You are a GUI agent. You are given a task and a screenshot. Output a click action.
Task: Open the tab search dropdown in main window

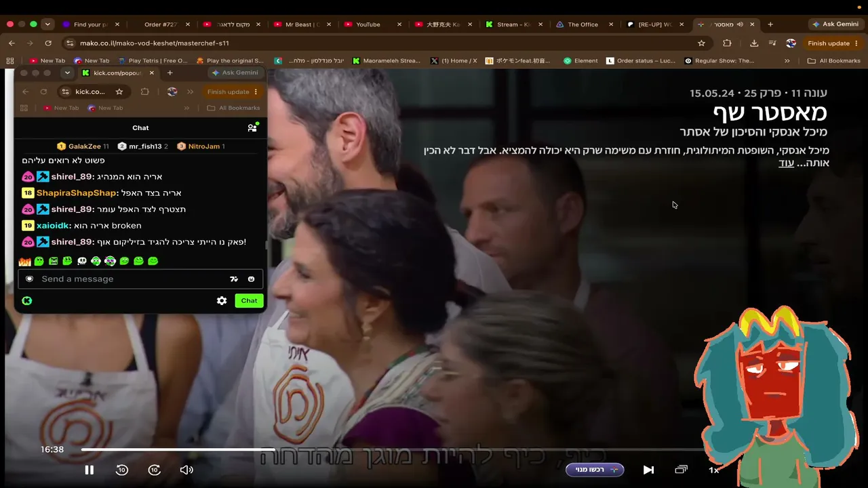tap(47, 24)
